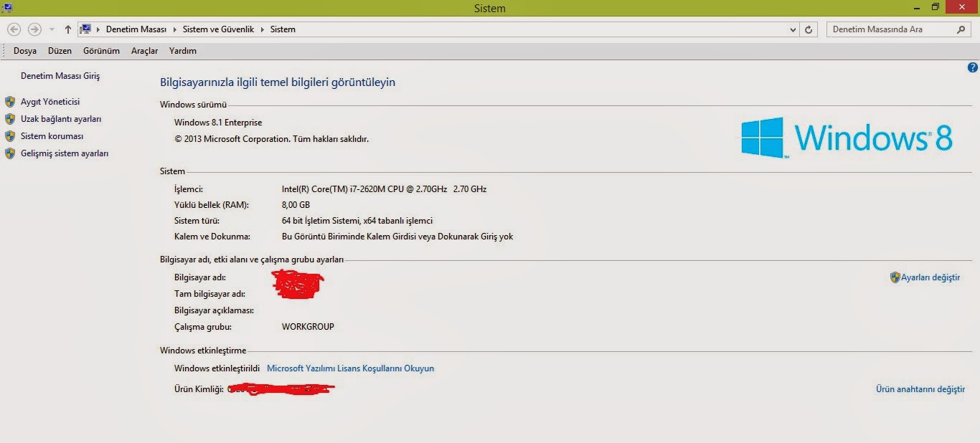Click the Forward navigation arrow

pyautogui.click(x=34, y=29)
